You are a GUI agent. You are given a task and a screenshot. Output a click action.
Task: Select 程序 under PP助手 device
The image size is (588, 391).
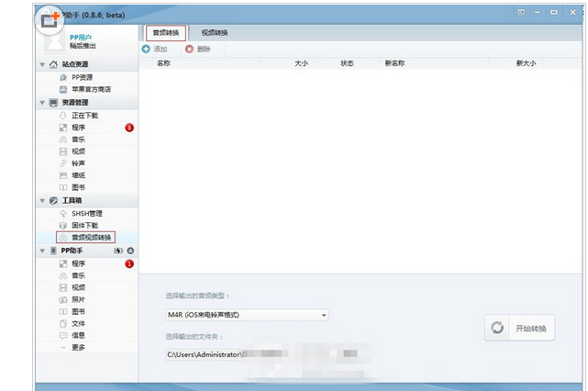[87, 263]
